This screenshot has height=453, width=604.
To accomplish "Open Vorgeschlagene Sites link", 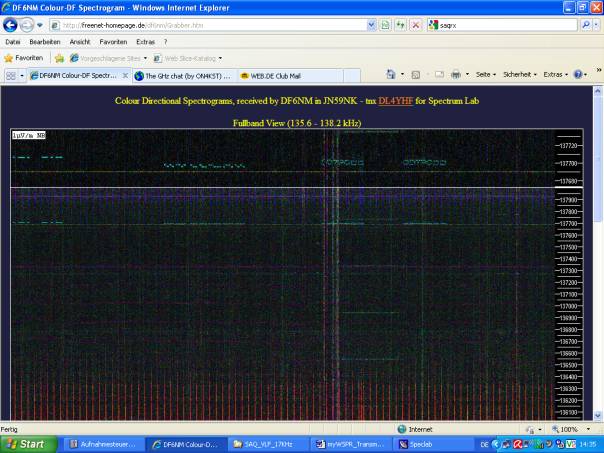I will point(108,58).
